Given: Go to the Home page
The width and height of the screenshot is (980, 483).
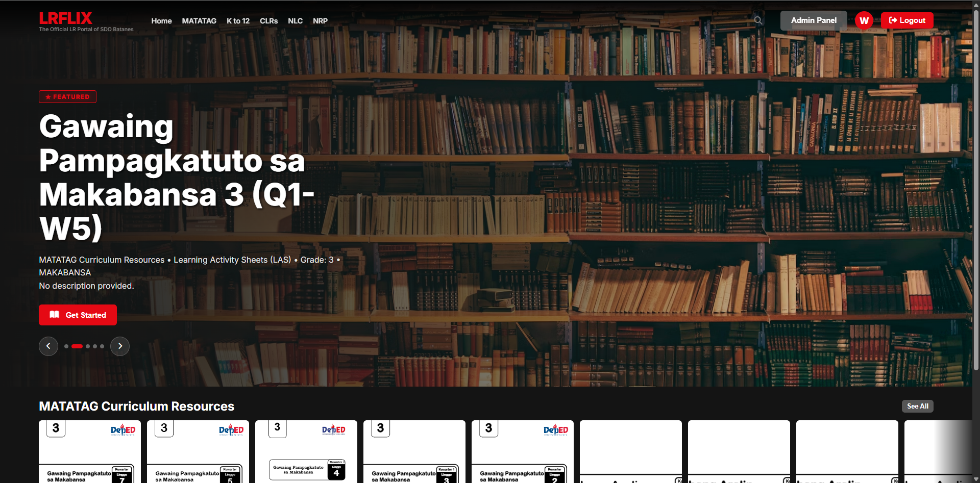Looking at the screenshot, I should pos(161,21).
